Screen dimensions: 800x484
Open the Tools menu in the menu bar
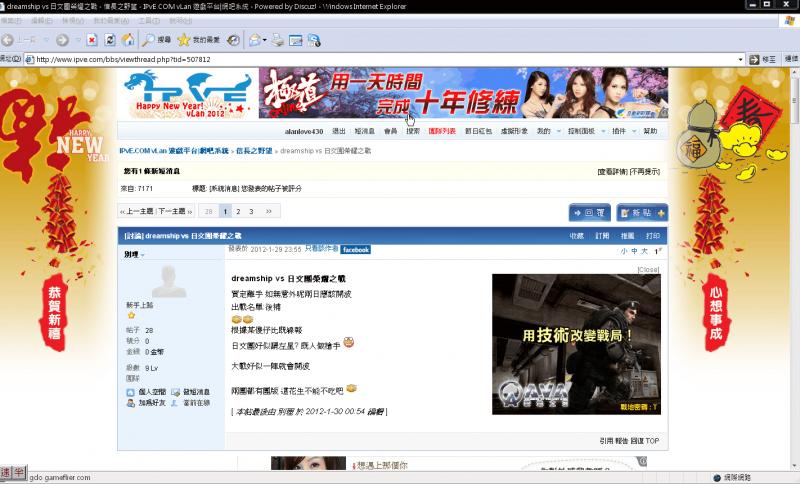148,21
